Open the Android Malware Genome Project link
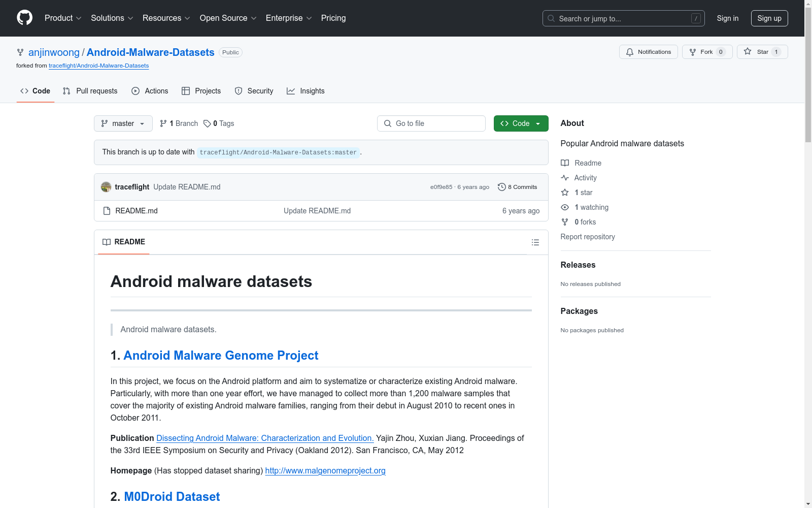This screenshot has height=508, width=812. tap(221, 356)
